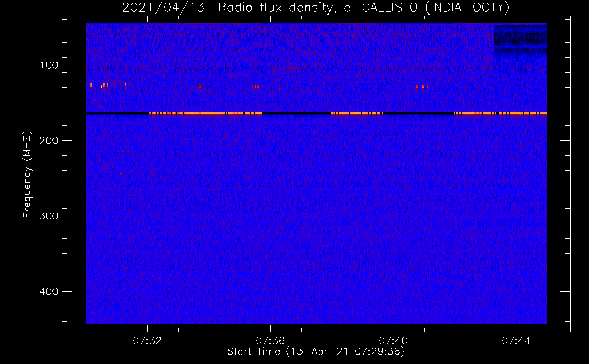Click the plot title 'Radio flux density, e-CALLISTO (INDIA-OOTY)'
Image resolution: width=589 pixels, height=364 pixels.
pyautogui.click(x=364, y=7)
